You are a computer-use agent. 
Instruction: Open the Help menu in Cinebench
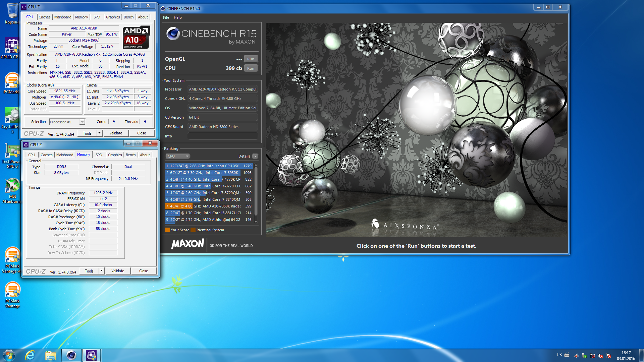coord(177,17)
